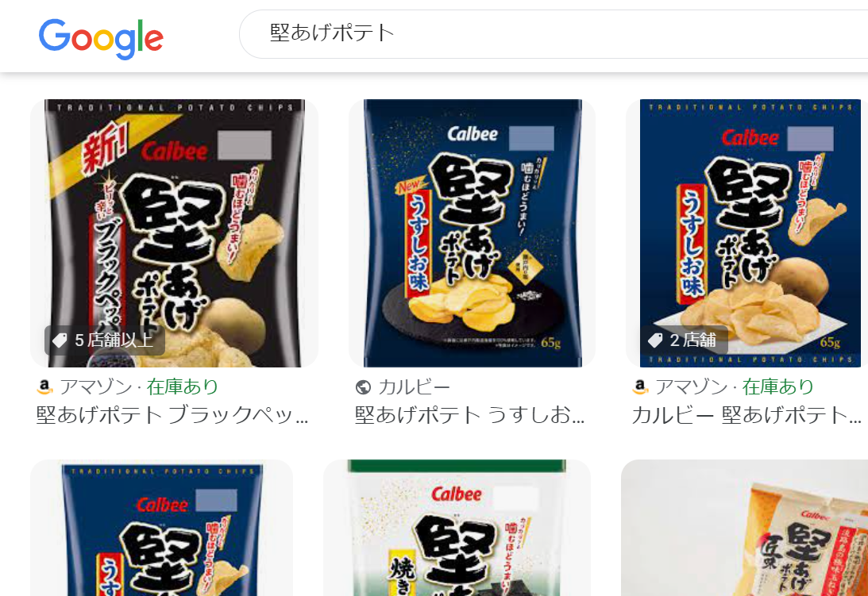Click 在庫あり text under third product
868x596 pixels.
tap(777, 386)
